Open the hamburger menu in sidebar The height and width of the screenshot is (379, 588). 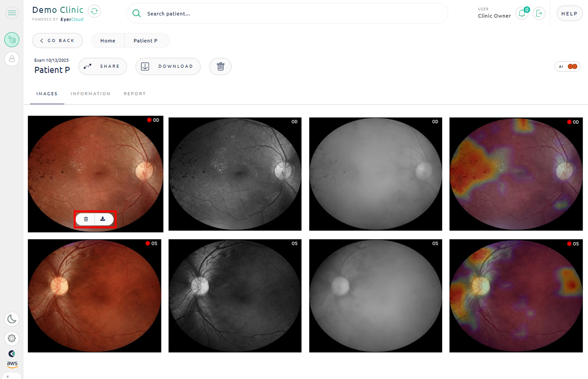(x=12, y=13)
